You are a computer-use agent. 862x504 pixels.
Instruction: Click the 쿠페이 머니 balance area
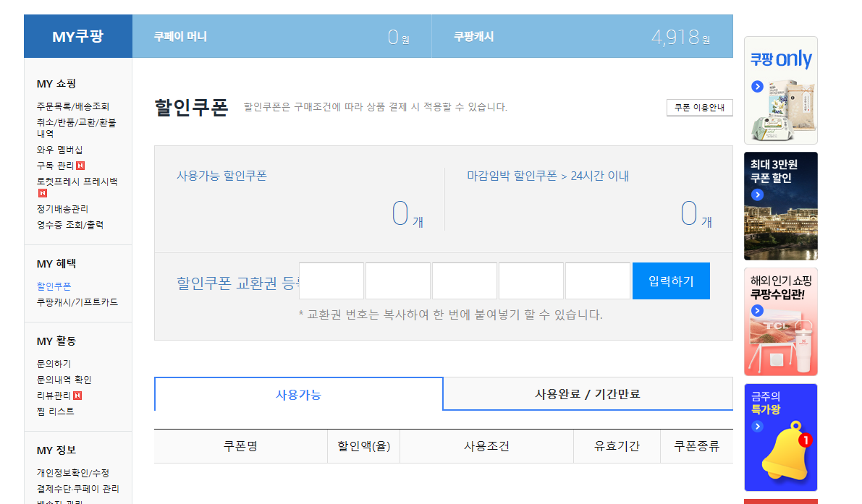(x=282, y=36)
